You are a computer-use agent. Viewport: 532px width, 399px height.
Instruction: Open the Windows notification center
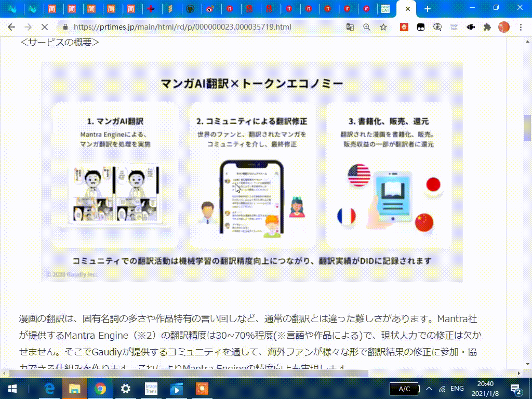516,389
